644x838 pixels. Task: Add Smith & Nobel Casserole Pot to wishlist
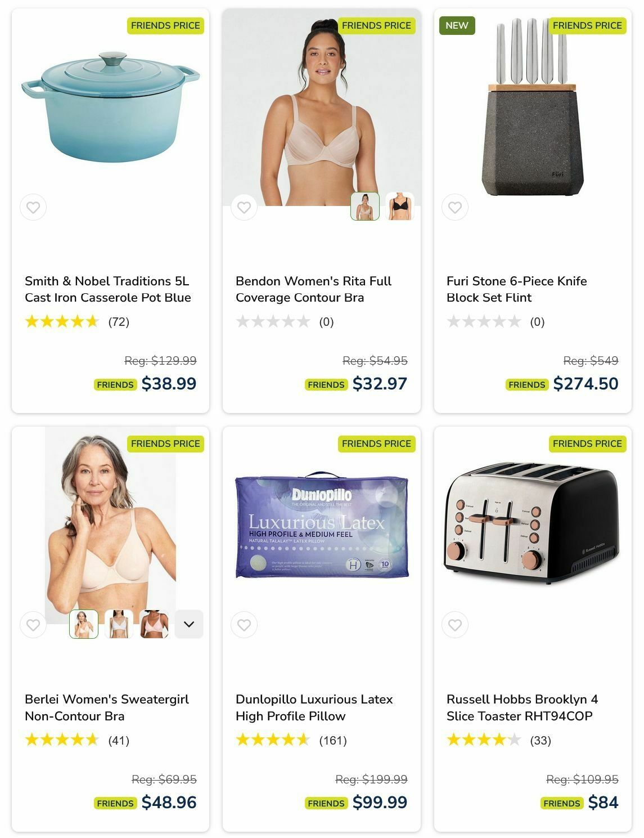33,207
